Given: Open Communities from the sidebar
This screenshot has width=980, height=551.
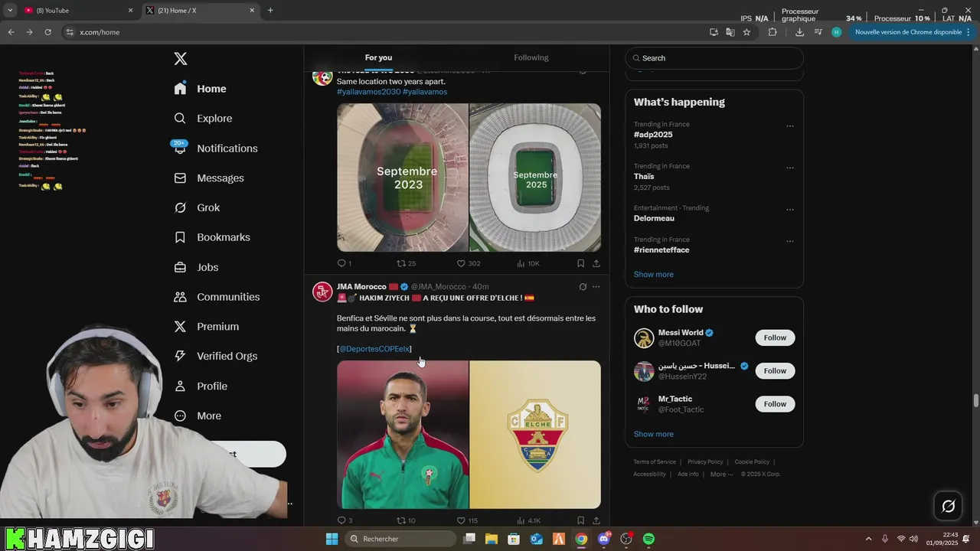Looking at the screenshot, I should click(x=217, y=297).
